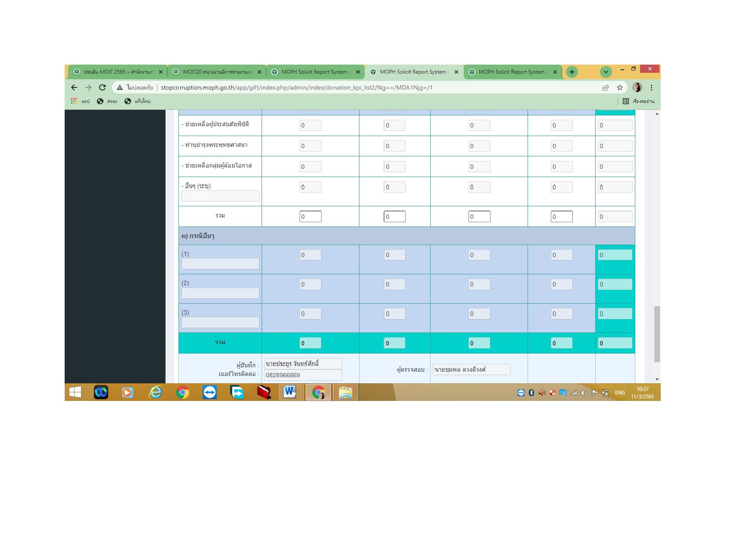756x534 pixels.
Task: Click the ๓) กรณีอื่นๆ section header
Action: click(407, 236)
